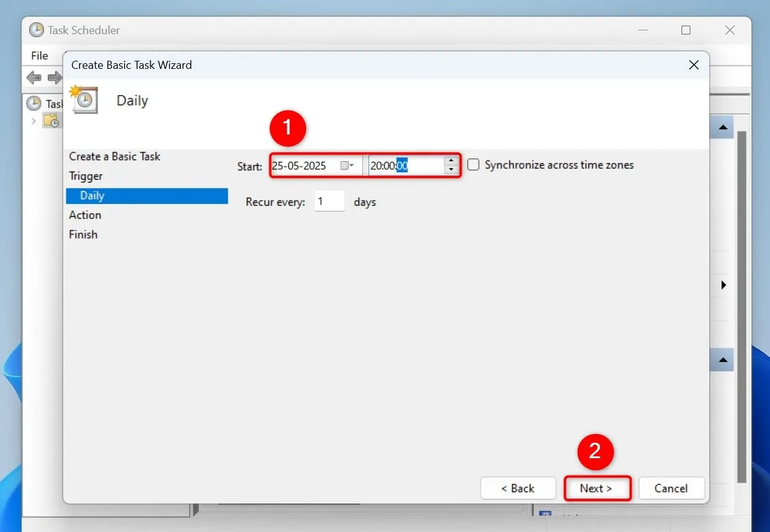Click the Task Scheduler clock icon in title bar
The width and height of the screenshot is (770, 532).
click(x=38, y=30)
